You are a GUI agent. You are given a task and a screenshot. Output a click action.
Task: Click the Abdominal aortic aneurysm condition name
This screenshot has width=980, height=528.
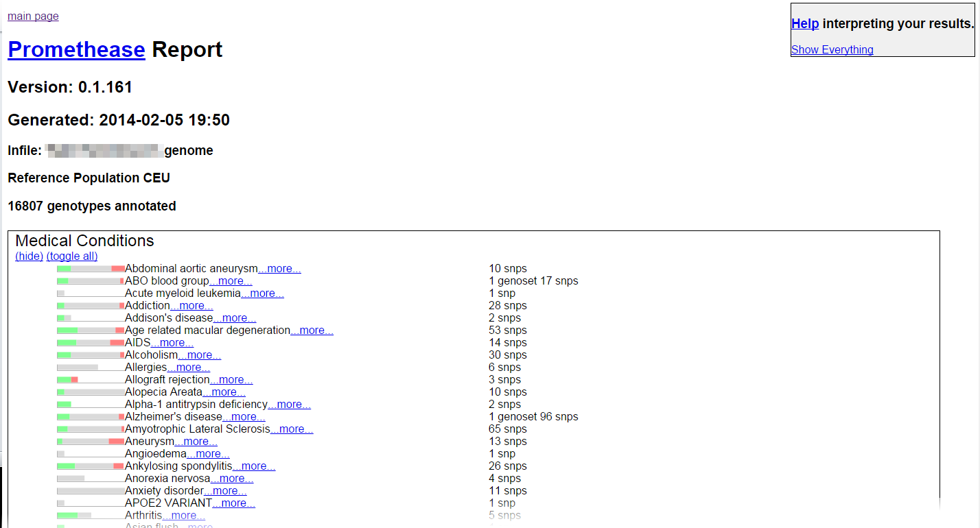[191, 269]
